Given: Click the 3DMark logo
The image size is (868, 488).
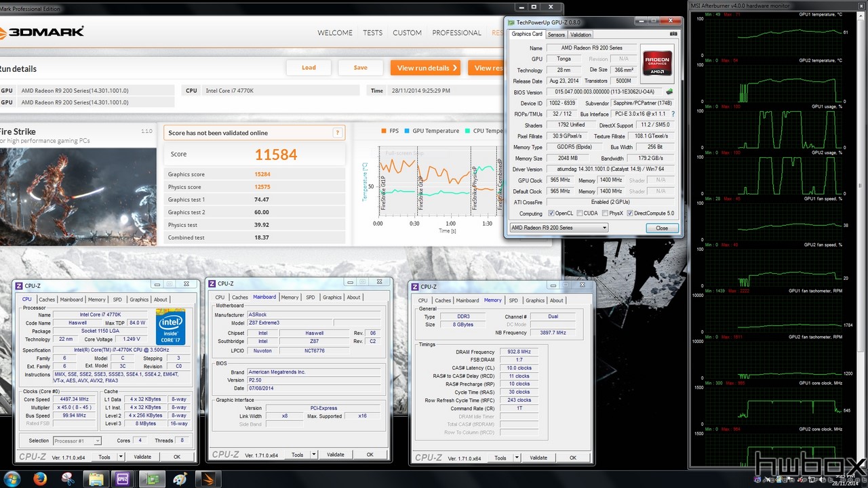Looking at the screenshot, I should (42, 32).
